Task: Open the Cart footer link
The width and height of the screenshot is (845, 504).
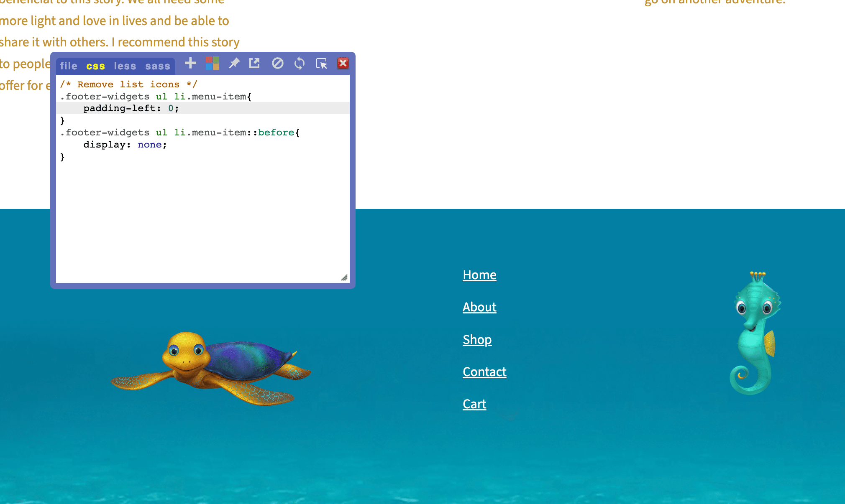Action: click(474, 404)
